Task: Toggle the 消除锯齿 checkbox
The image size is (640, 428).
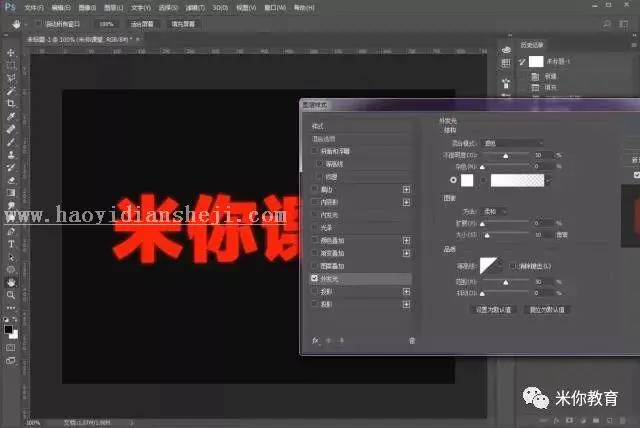Action: (512, 266)
